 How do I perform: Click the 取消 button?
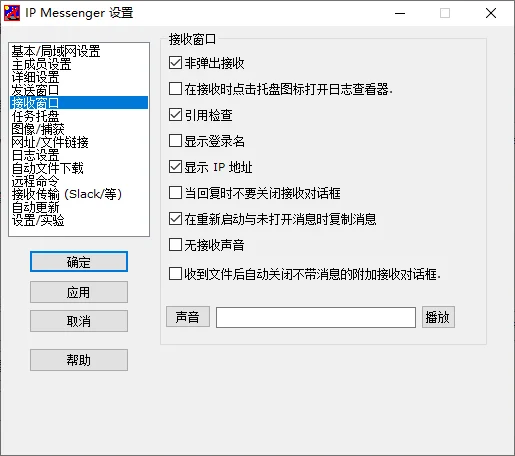[79, 321]
